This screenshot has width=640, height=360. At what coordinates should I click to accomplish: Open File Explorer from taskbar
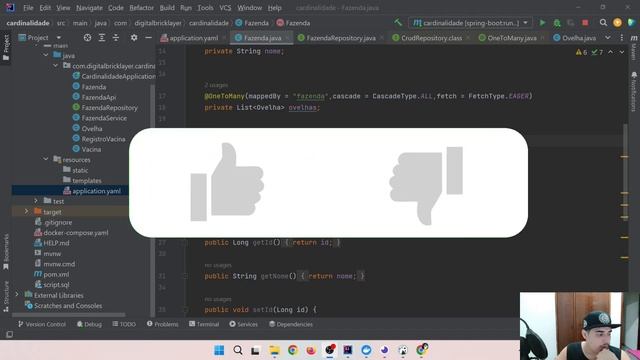click(274, 350)
